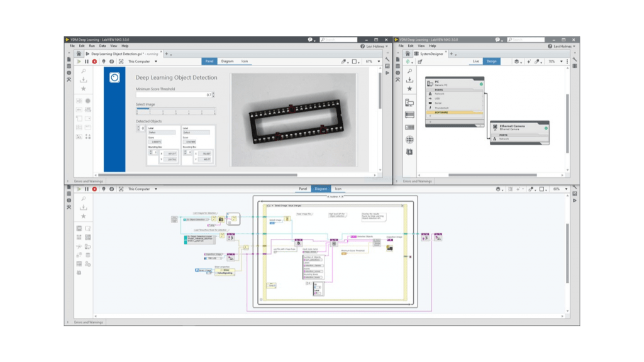
Task: Toggle the probe icon in the execution toolbar
Action: [x=103, y=60]
